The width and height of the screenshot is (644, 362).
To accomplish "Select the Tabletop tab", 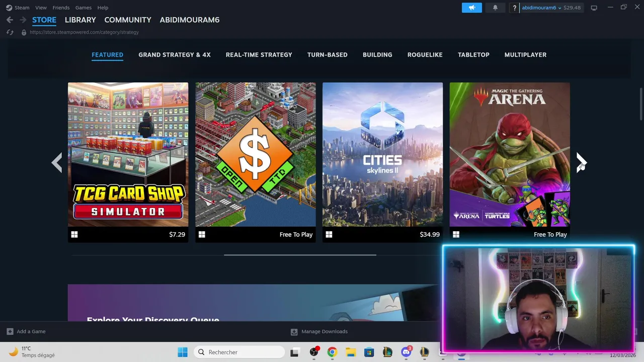I will pyautogui.click(x=473, y=55).
